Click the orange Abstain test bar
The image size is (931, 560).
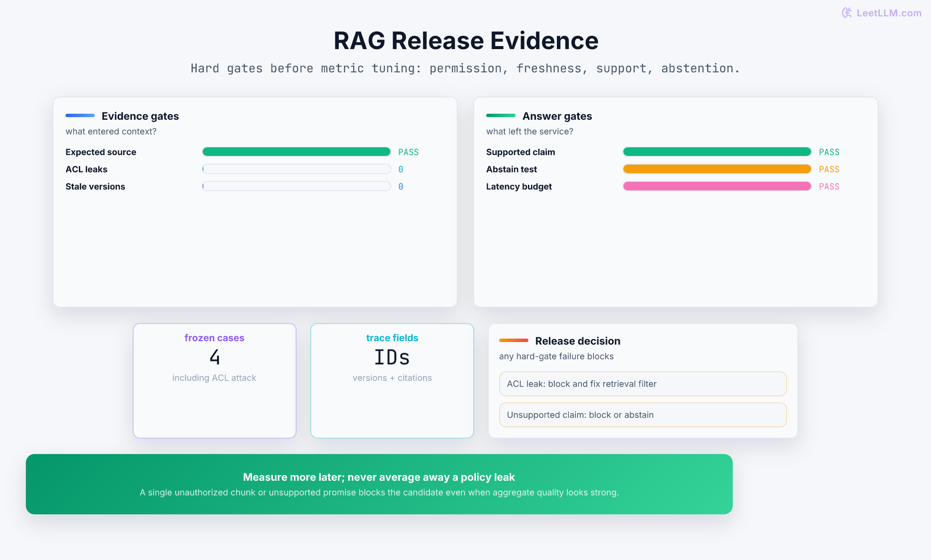[x=717, y=169]
